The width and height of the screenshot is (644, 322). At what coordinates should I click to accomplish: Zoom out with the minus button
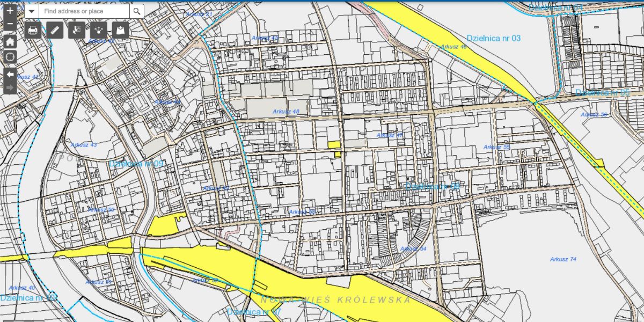click(x=10, y=24)
